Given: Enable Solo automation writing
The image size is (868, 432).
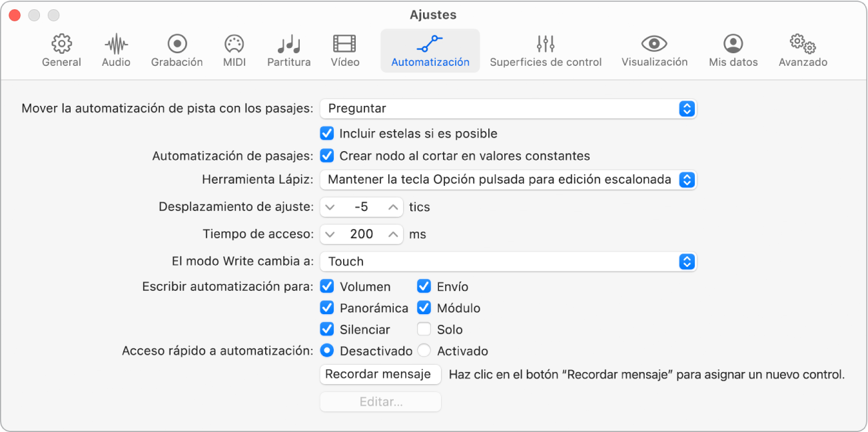Looking at the screenshot, I should 424,329.
